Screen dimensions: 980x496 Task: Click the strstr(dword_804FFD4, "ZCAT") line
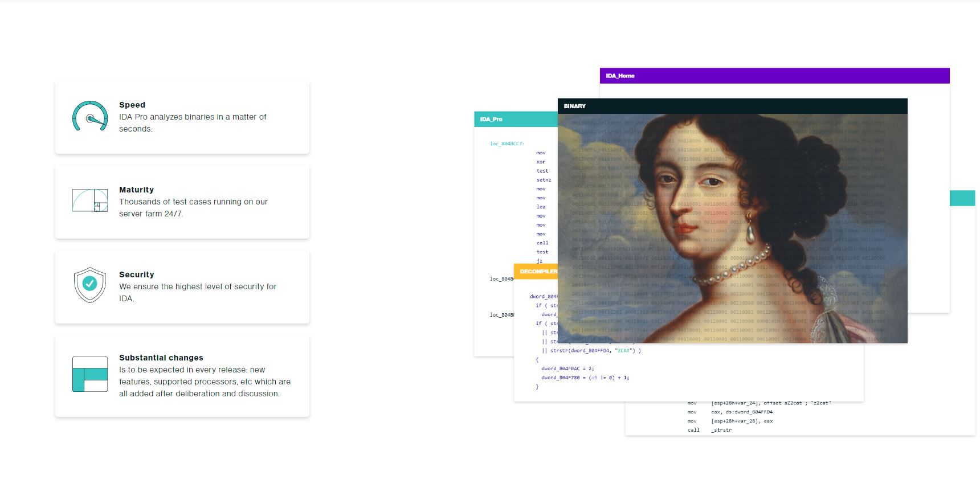591,351
